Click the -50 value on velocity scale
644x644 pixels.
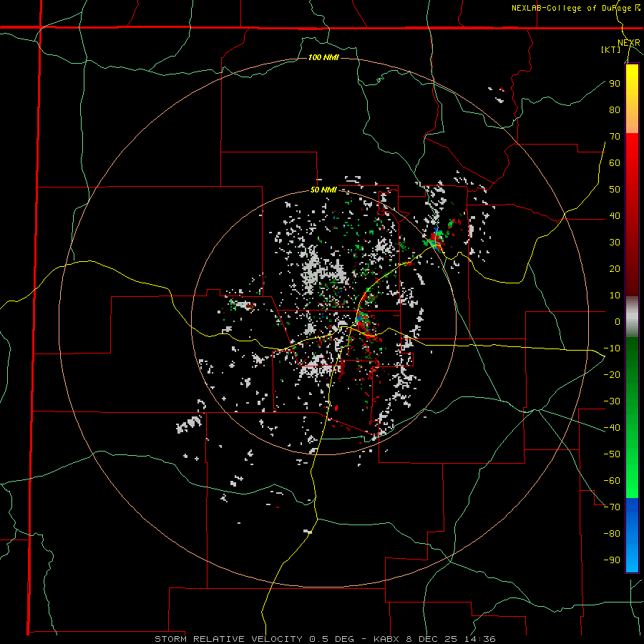tap(612, 454)
